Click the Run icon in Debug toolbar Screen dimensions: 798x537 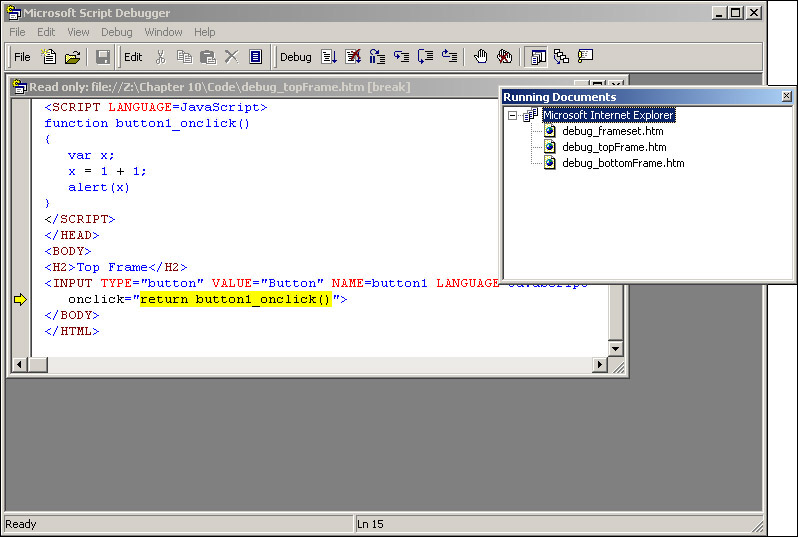click(329, 57)
